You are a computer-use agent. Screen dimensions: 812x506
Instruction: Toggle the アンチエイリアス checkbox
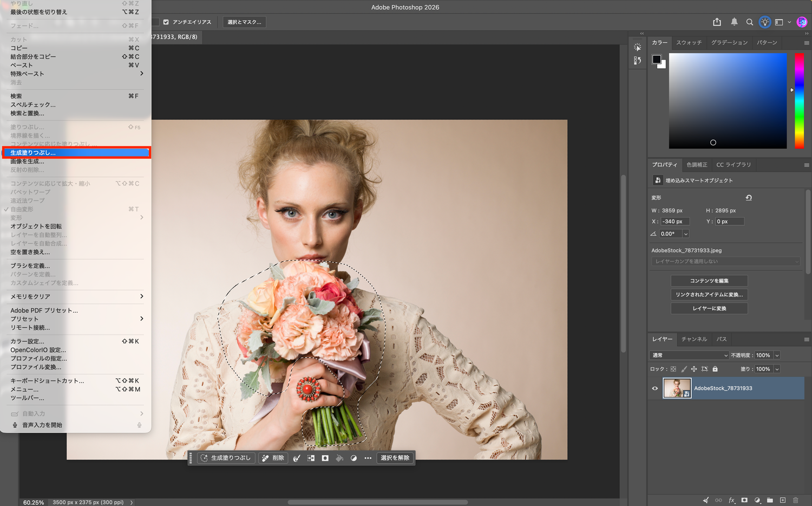pyautogui.click(x=166, y=22)
